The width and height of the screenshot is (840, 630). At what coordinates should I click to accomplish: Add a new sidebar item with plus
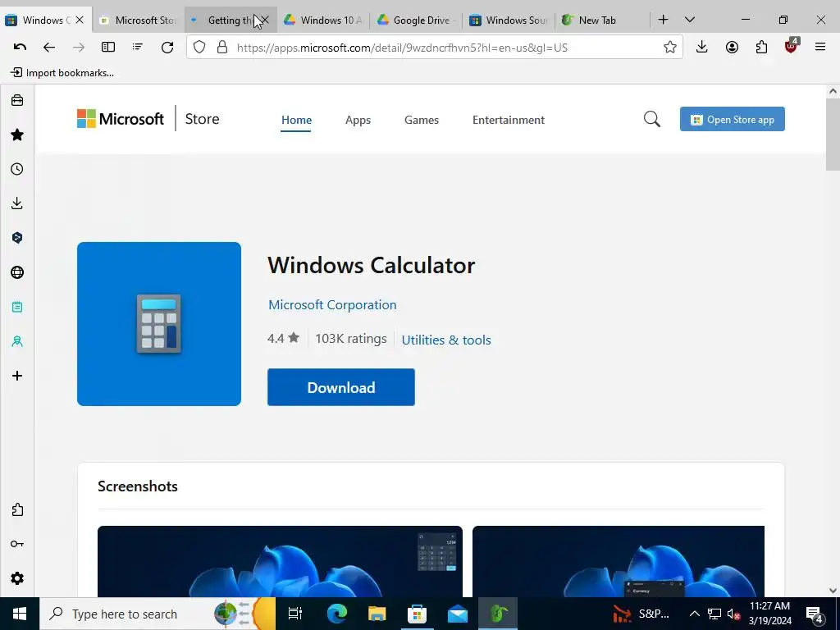coord(17,376)
